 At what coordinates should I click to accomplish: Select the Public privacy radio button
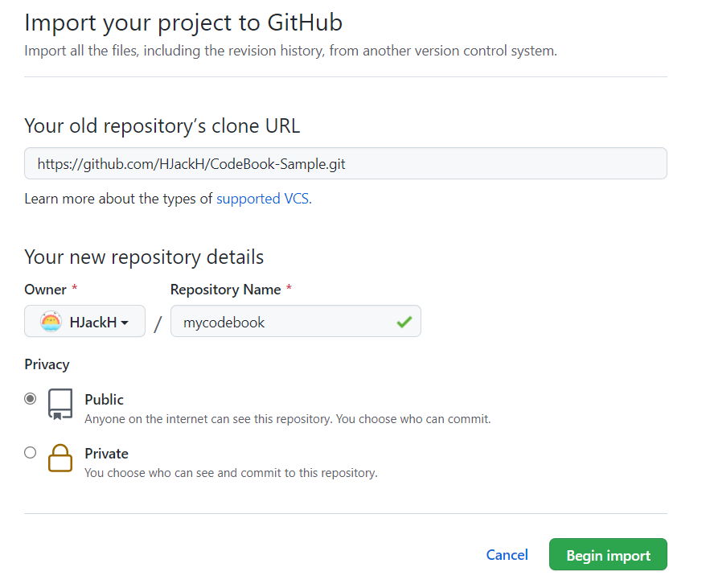31,399
